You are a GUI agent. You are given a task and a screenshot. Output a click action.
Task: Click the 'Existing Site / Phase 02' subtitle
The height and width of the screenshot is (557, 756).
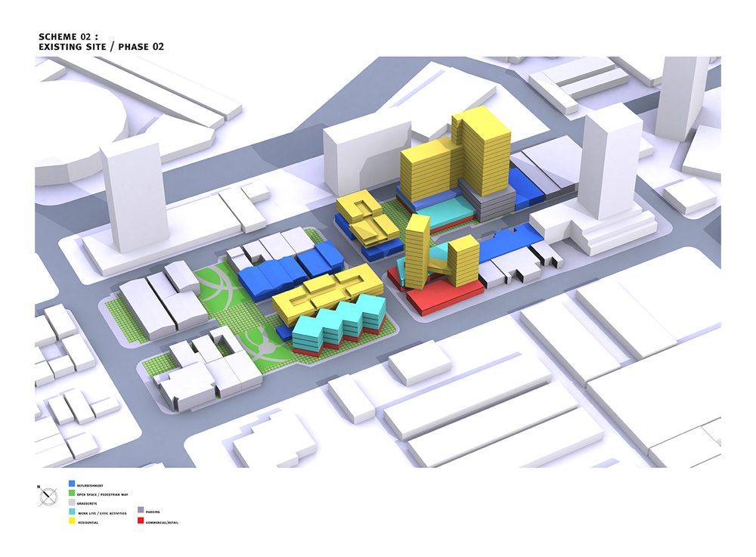pos(101,47)
